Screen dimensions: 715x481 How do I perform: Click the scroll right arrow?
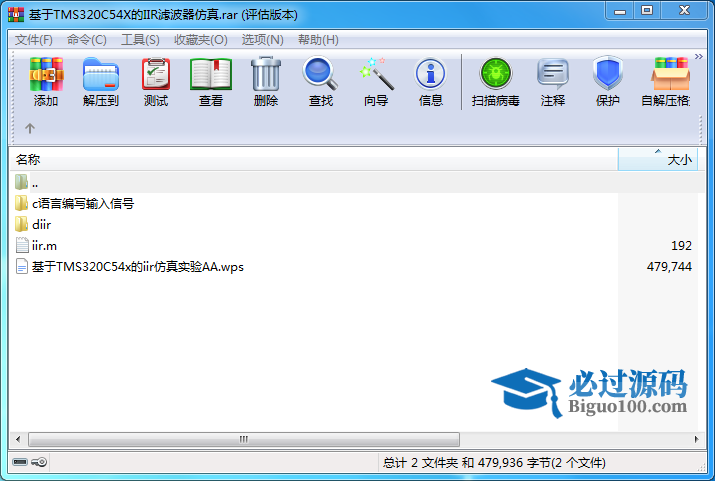[x=696, y=440]
